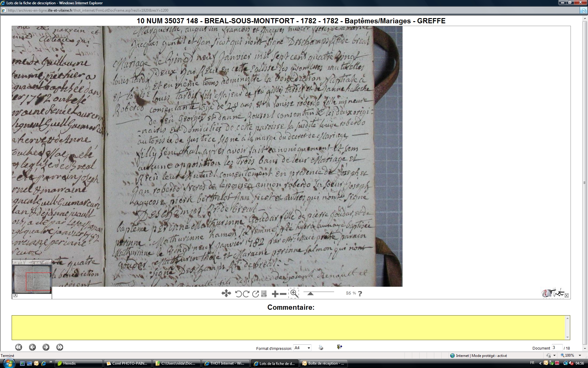Go to the next document page

(x=46, y=347)
